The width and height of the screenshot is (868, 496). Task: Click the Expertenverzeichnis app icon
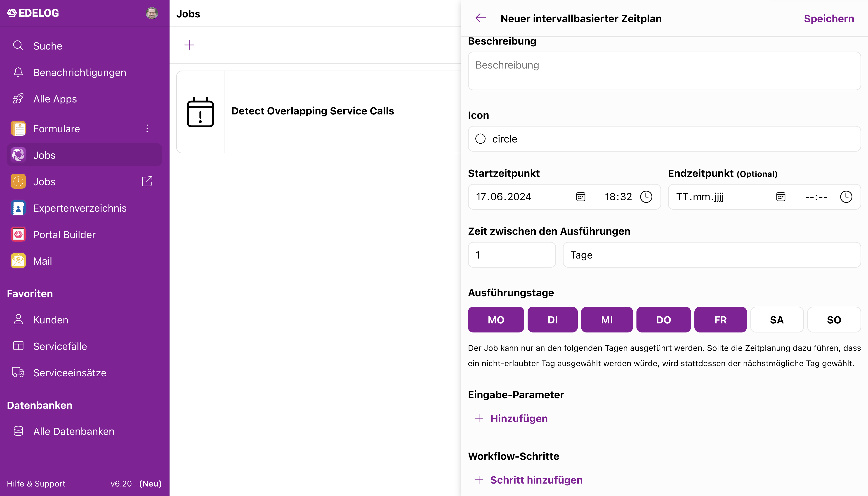point(18,208)
